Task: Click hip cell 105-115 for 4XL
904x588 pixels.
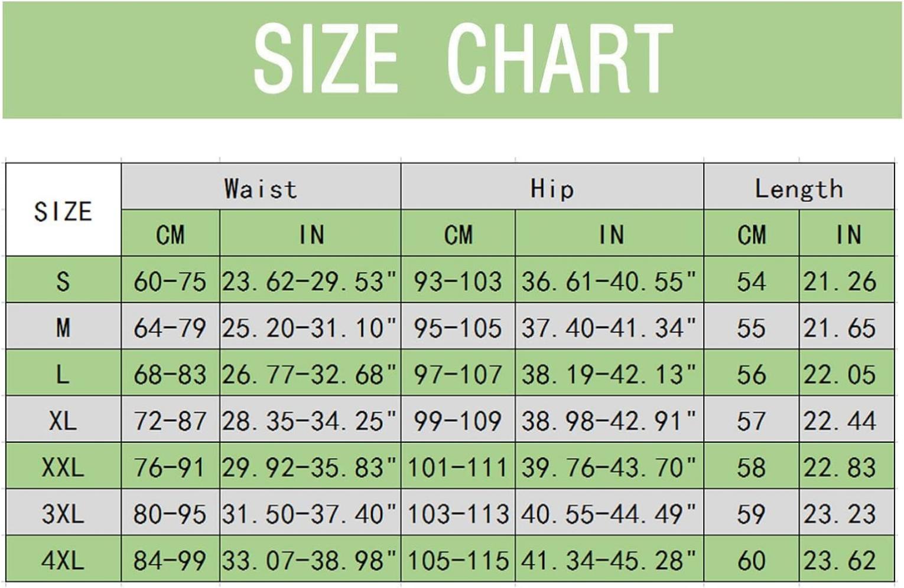Action: click(x=458, y=559)
